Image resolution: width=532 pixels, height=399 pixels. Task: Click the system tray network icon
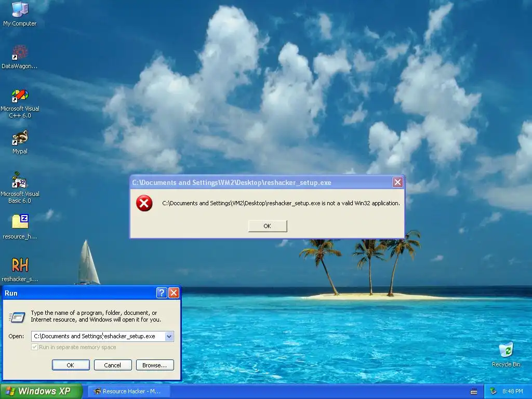(x=494, y=391)
